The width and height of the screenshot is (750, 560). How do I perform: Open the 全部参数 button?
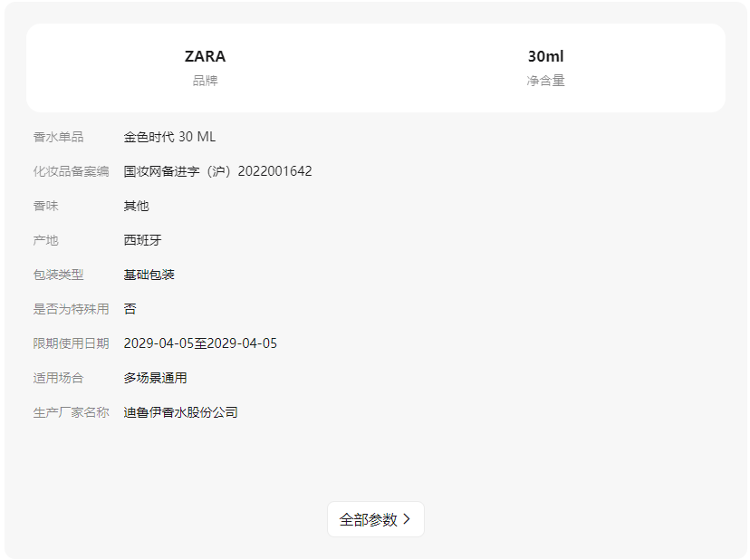(x=375, y=519)
